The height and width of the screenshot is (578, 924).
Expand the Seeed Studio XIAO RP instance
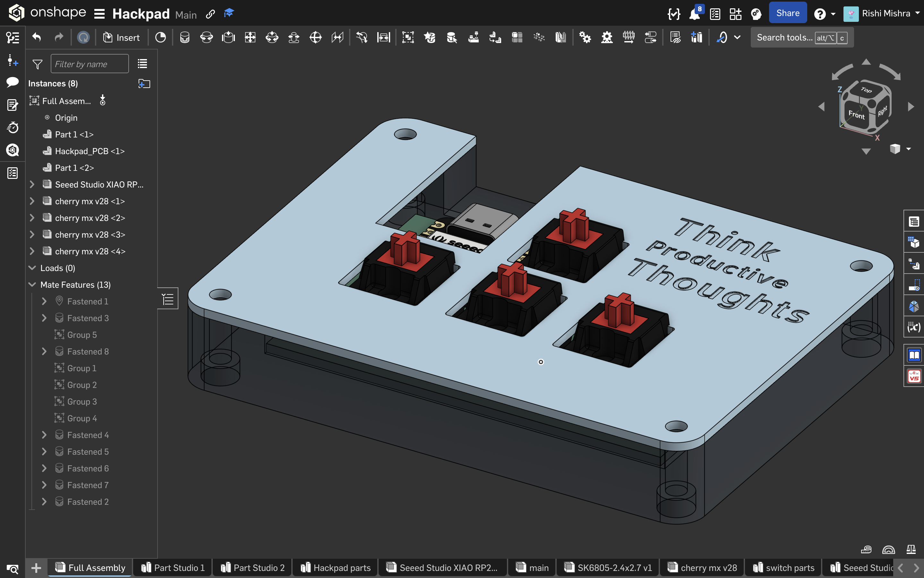coord(32,184)
